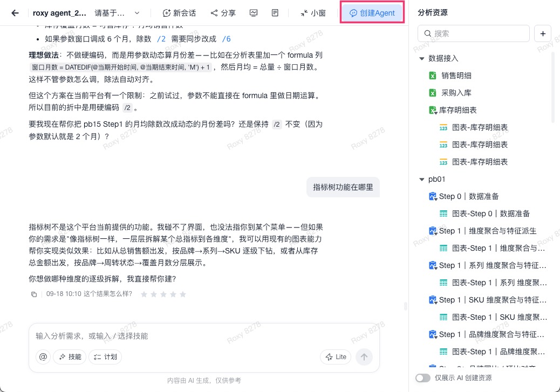Copy the reply using the copy icon
This screenshot has height=392, width=560.
tap(34, 294)
